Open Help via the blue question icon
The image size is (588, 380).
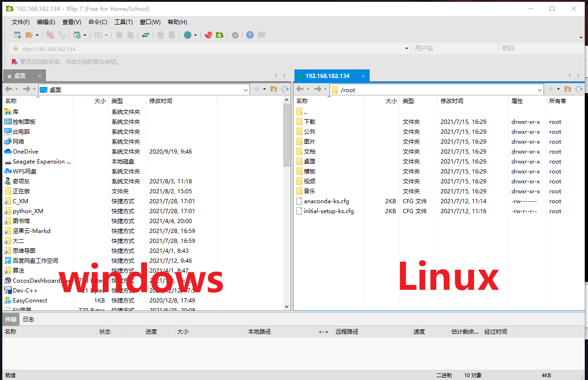pos(250,35)
